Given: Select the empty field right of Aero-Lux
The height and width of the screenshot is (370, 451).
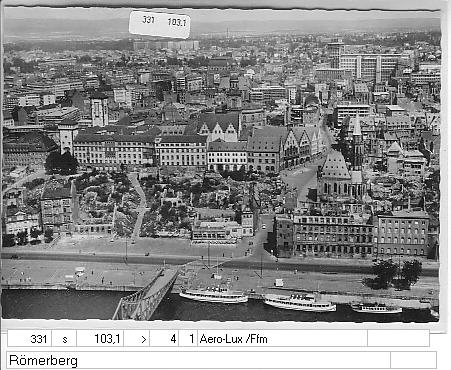Looking at the screenshot, I should tap(398, 339).
